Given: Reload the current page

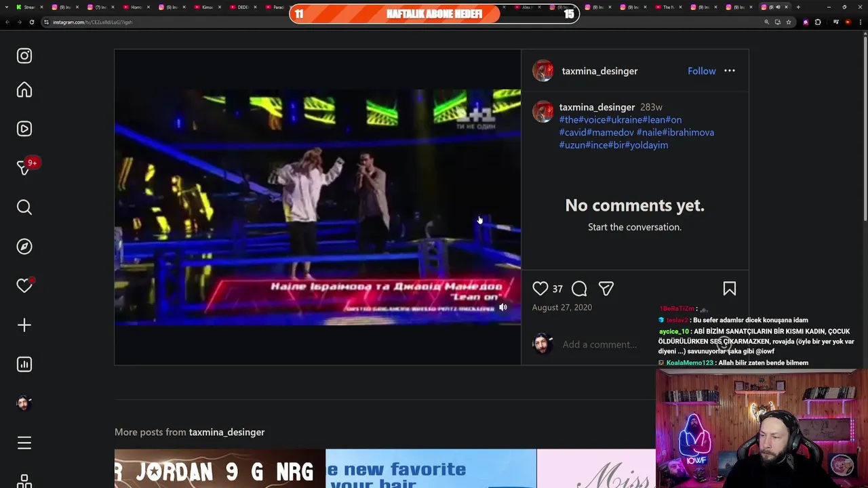Looking at the screenshot, I should click(32, 22).
